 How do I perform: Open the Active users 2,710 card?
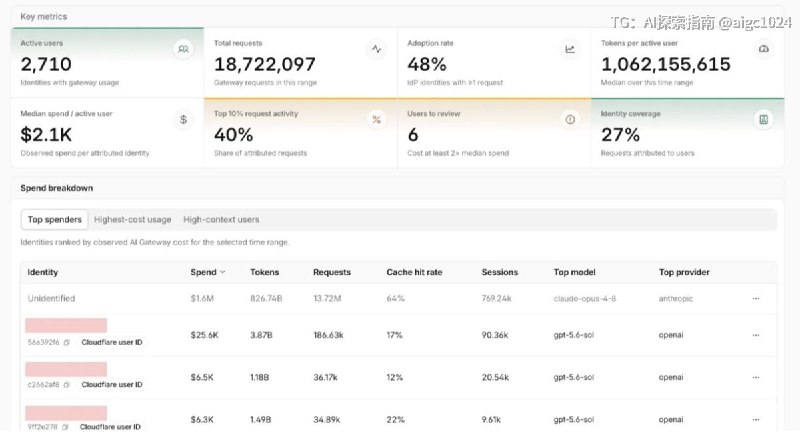tap(107, 63)
